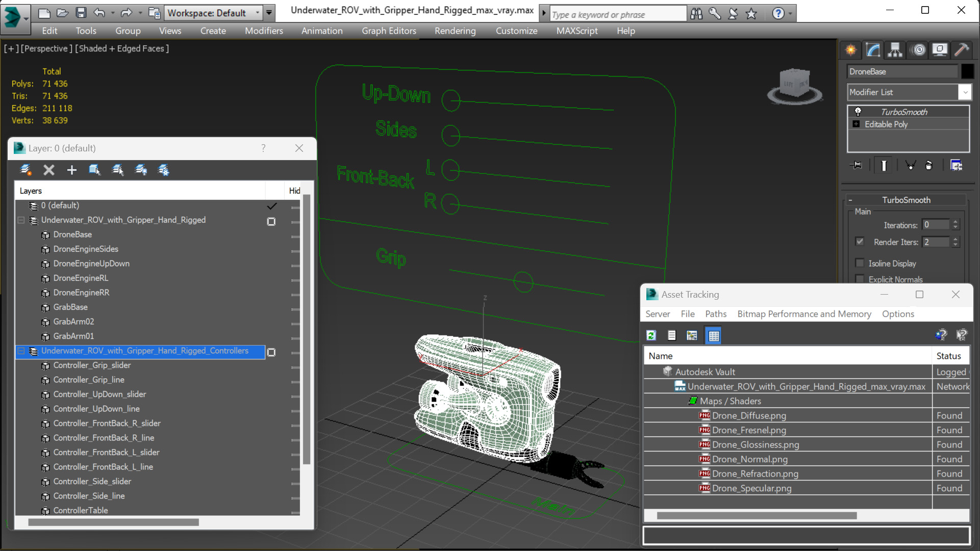Open quick access toolbar dropdown arrow

(x=269, y=13)
